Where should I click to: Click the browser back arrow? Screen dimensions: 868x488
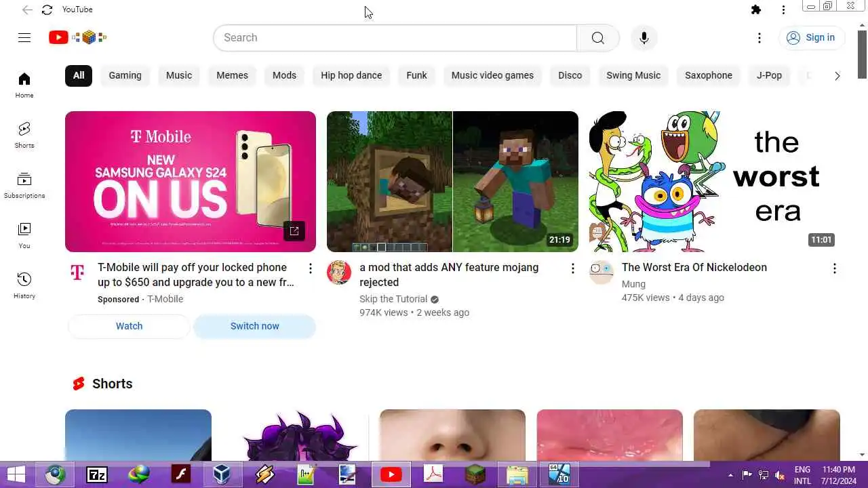(27, 9)
